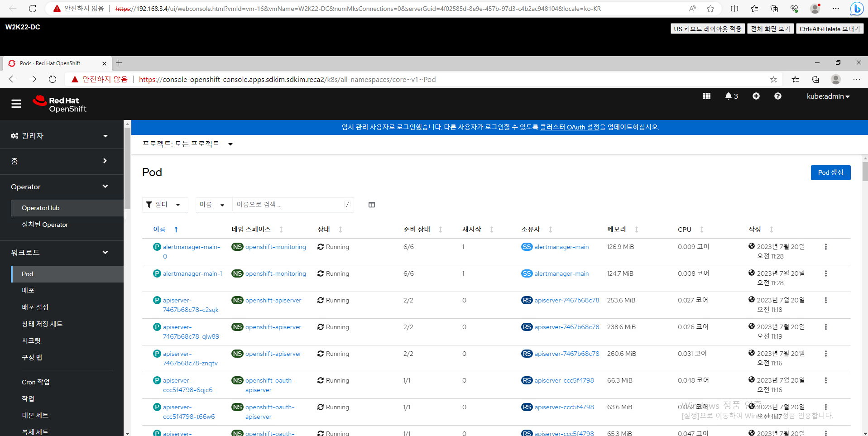Focus the 이름으로 검색 search field
This screenshot has width=868, height=436.
click(x=293, y=205)
